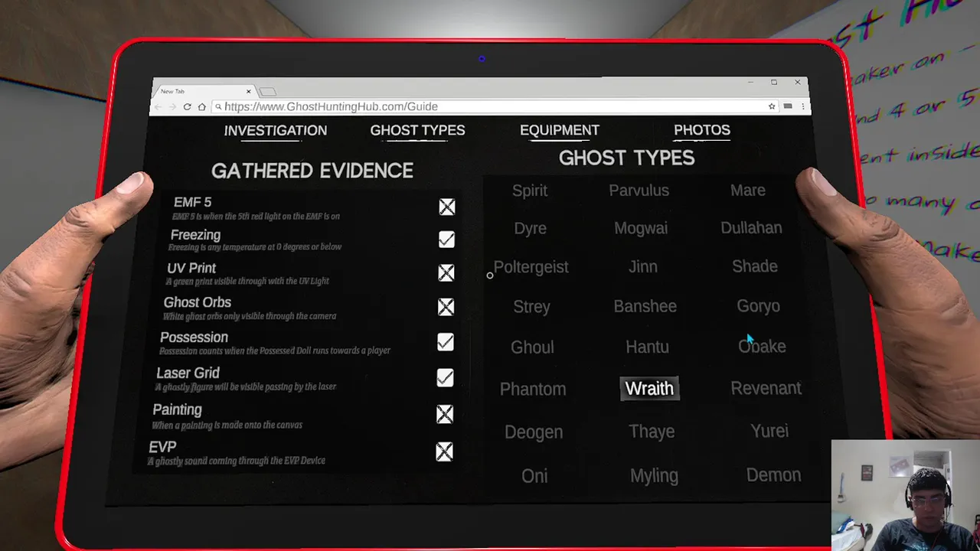980x551 pixels.
Task: Open the INVESTIGATION tab
Action: [x=276, y=131]
